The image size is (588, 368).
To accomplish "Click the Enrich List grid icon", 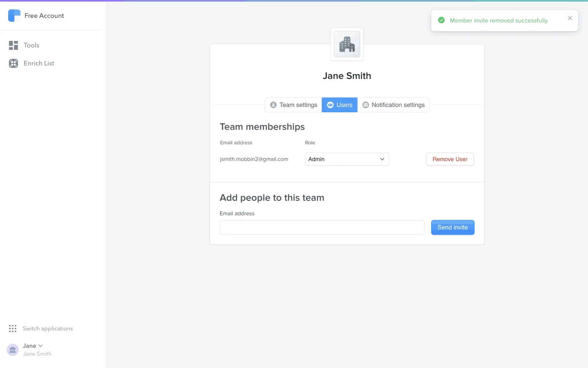I will click(13, 63).
